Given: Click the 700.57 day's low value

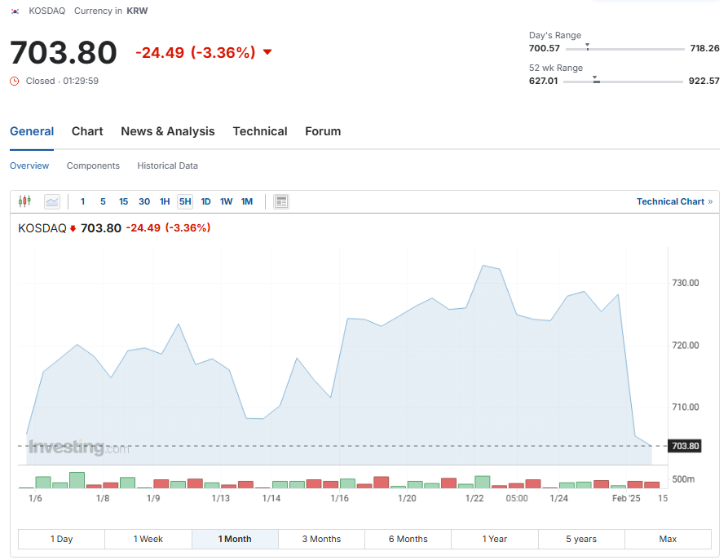Looking at the screenshot, I should tap(544, 48).
